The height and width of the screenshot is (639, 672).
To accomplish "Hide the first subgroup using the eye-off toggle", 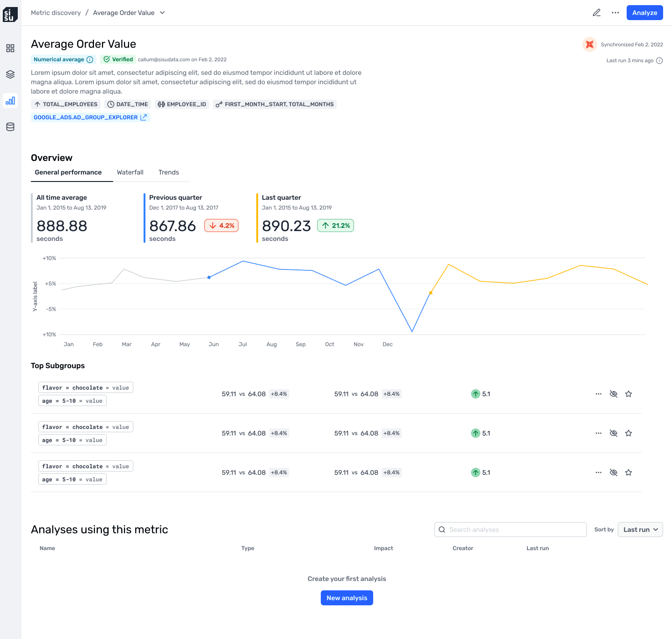I will tap(614, 394).
